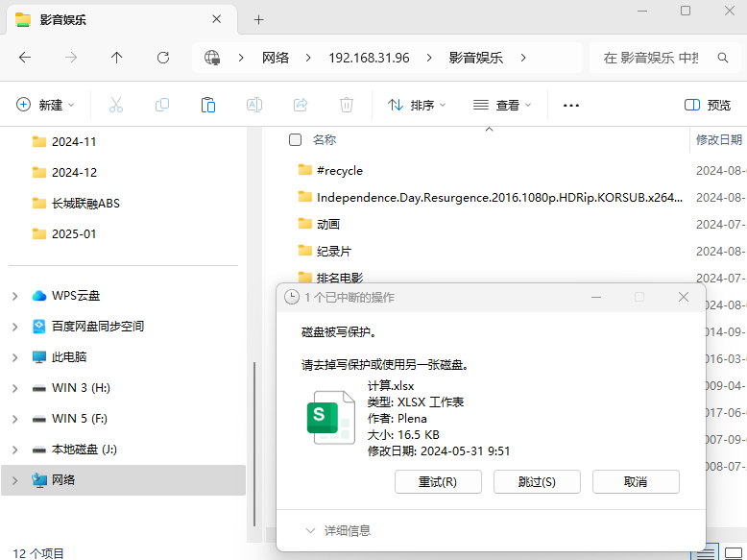Click the 此电脑 monitor icon
This screenshot has width=747, height=560.
pos(39,357)
